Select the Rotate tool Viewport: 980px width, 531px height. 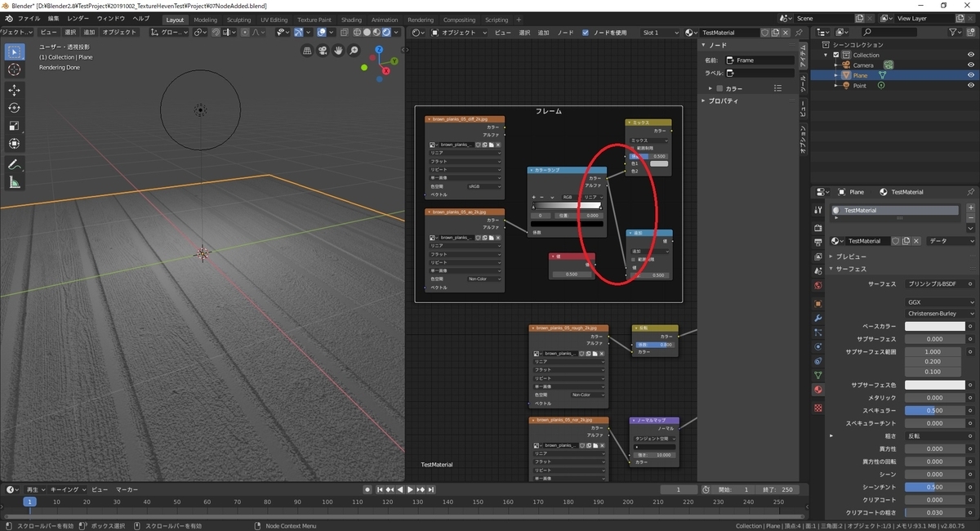(14, 108)
